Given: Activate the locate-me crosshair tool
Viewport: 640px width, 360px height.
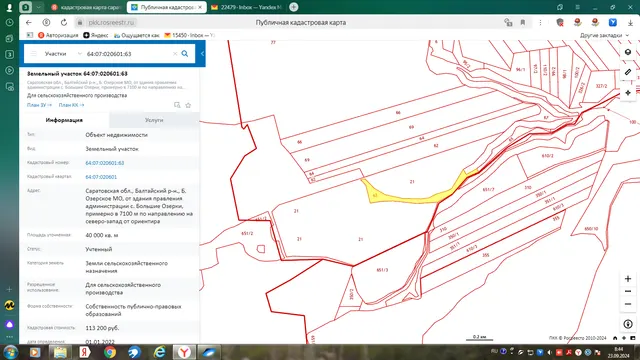Looking at the screenshot, I should (628, 93).
